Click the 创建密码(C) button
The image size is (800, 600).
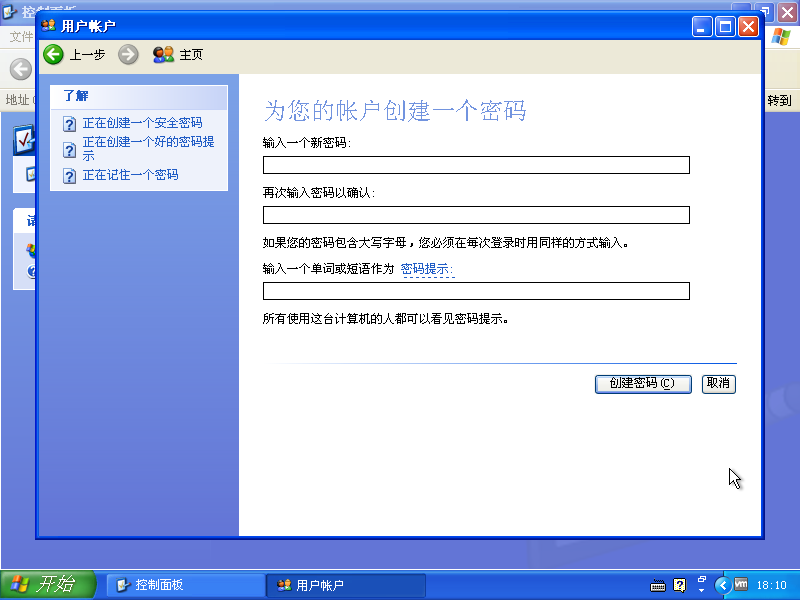pyautogui.click(x=643, y=384)
